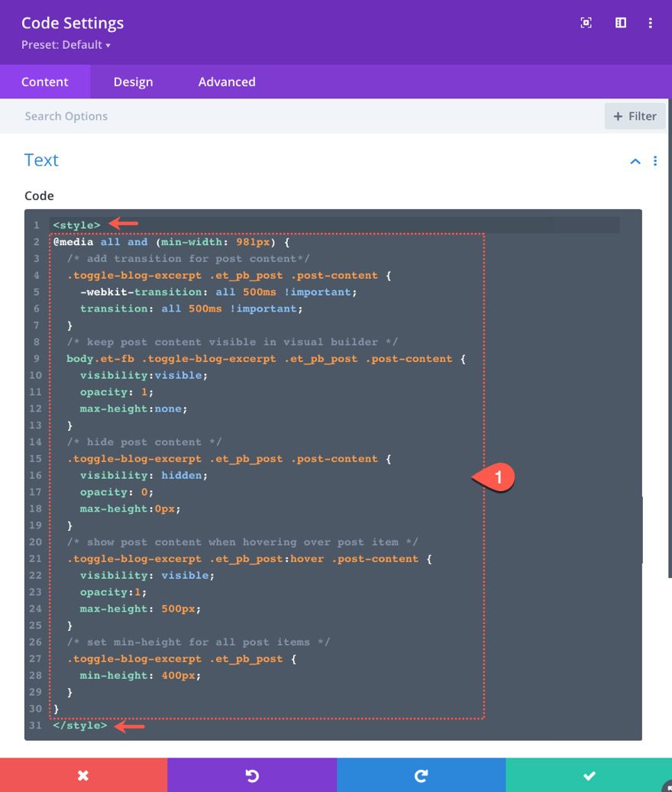Open the header three-dot options menu
Image resolution: width=672 pixels, height=792 pixels.
click(x=651, y=23)
